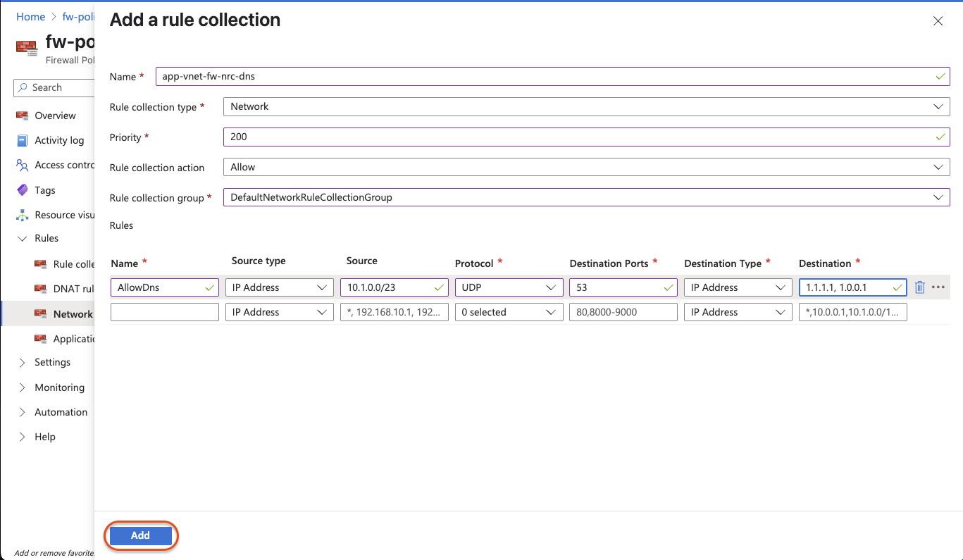Click the Activity log icon
963x560 pixels.
[23, 140]
